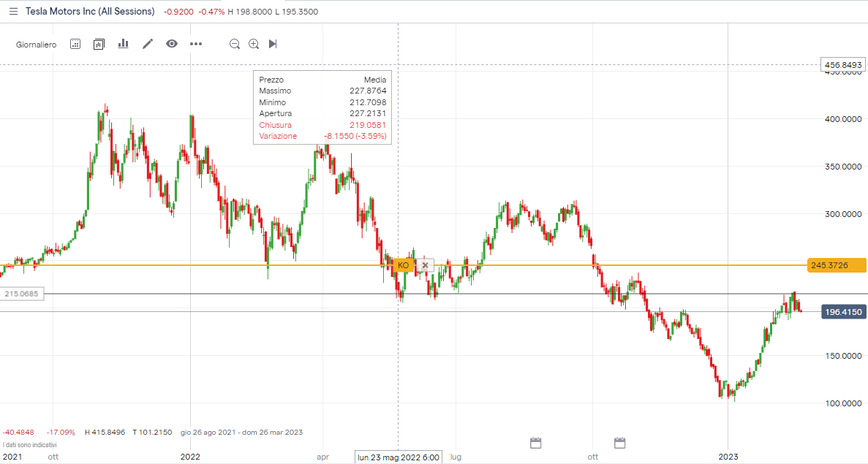Open the indicators bar-chart icon
The image size is (868, 464).
pos(123,44)
